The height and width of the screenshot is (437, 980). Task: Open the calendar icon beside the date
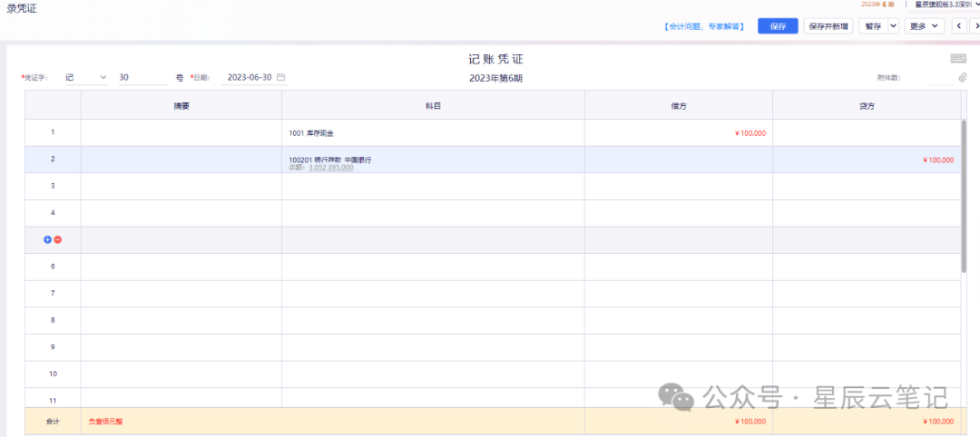[x=281, y=77]
